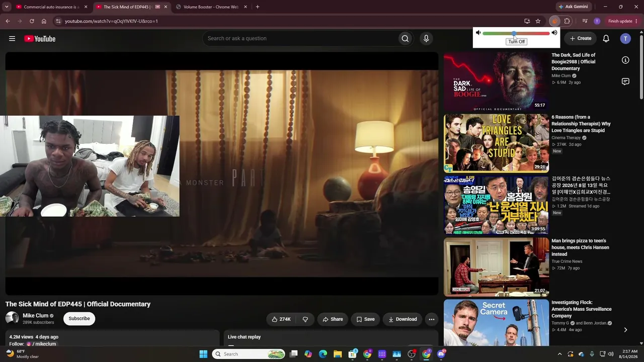Go back to the previous page
Screen dimensions: 644x362
coord(8,21)
